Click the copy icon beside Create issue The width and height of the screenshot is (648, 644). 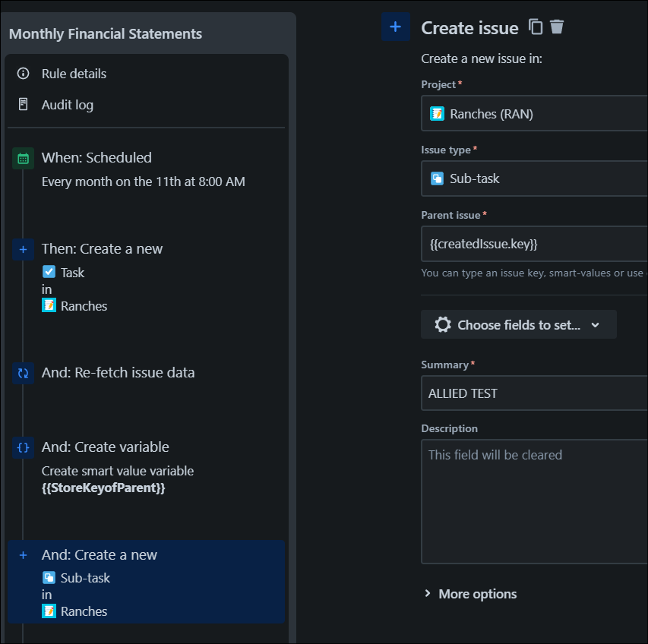(x=536, y=27)
